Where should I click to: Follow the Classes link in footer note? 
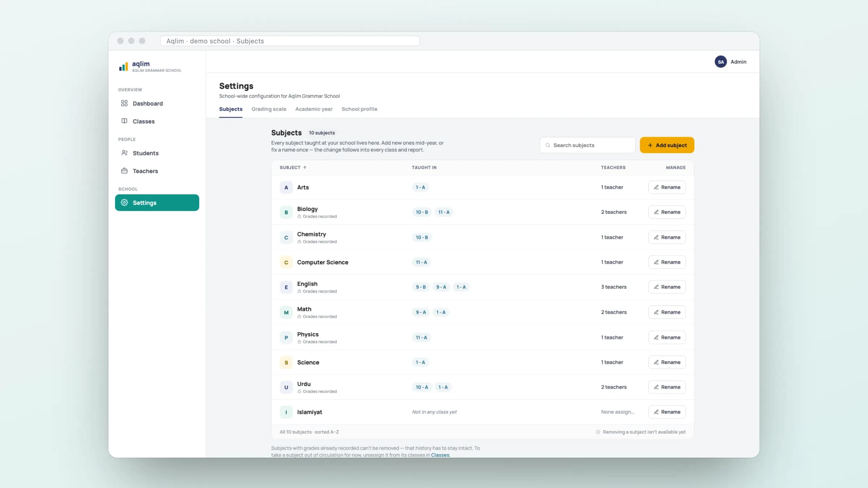[x=440, y=455]
